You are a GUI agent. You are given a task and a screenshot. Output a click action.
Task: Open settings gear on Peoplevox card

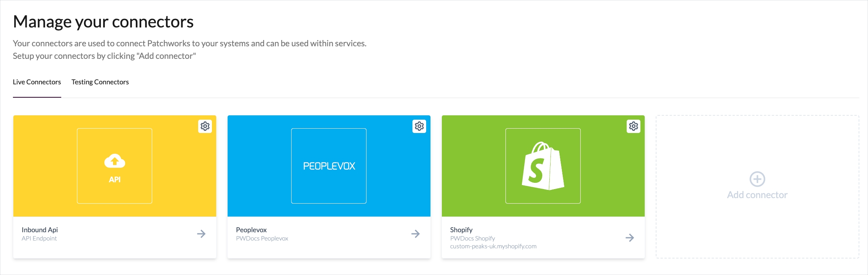tap(419, 126)
